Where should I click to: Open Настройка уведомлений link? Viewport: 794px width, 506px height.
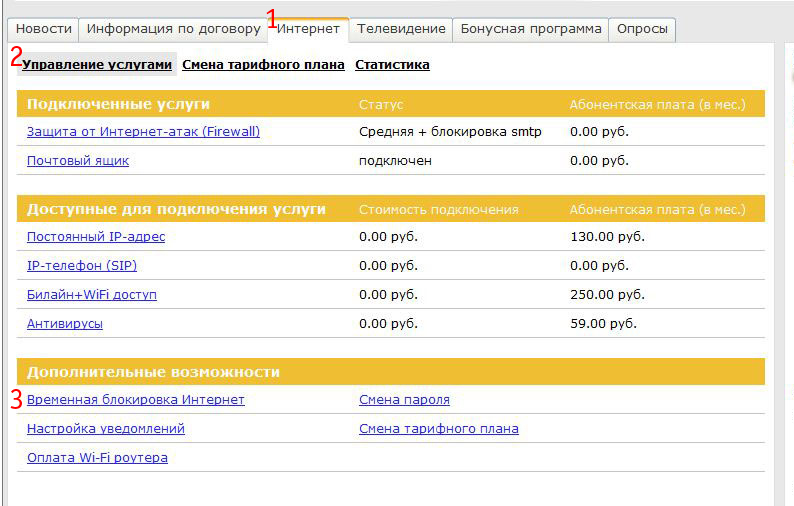[106, 429]
